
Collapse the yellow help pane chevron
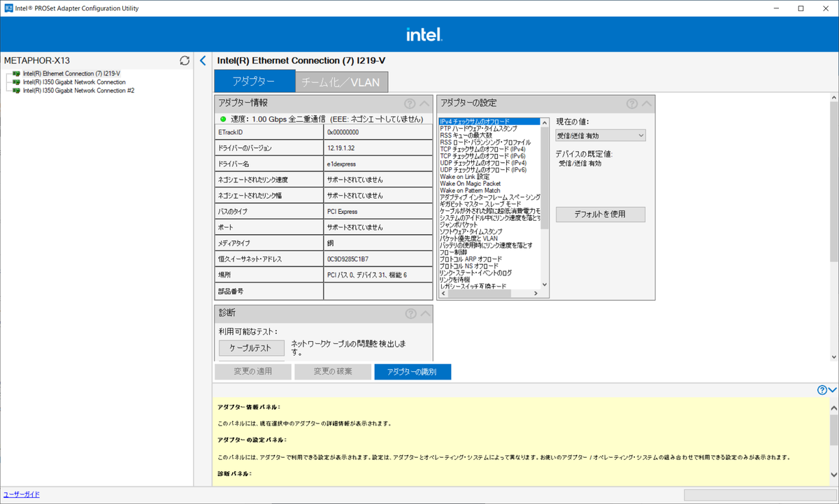(832, 390)
